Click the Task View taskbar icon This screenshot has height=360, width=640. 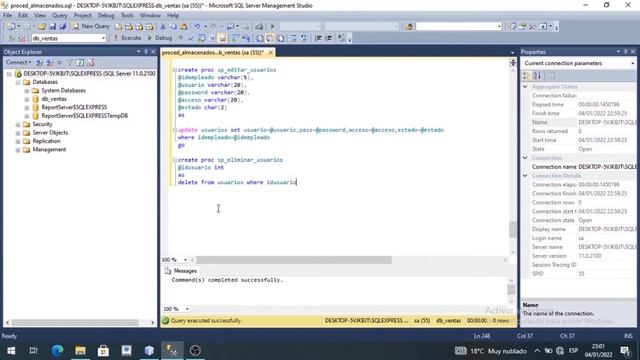(34, 351)
